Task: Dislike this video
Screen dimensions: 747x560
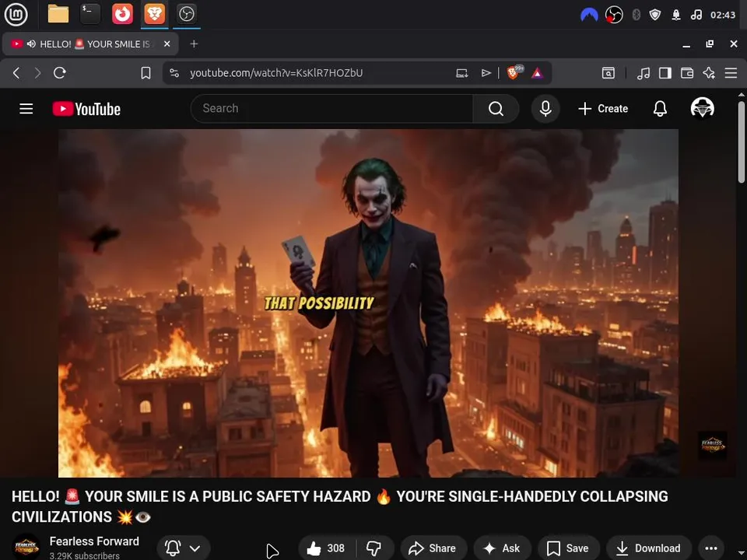Action: click(x=374, y=548)
